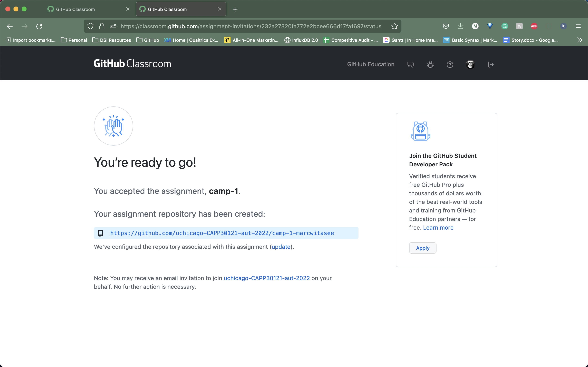Screen dimensions: 588x367
Task: Click the user profile icon
Action: (x=470, y=64)
